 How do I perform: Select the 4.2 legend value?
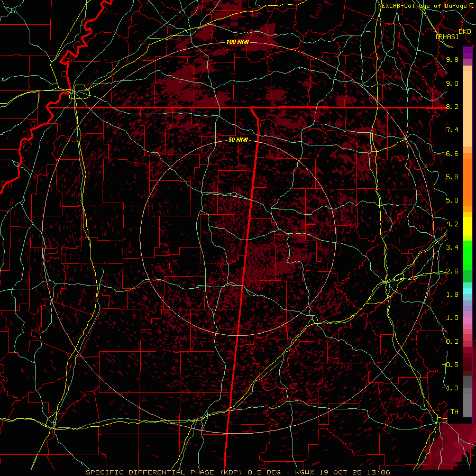[x=452, y=224]
